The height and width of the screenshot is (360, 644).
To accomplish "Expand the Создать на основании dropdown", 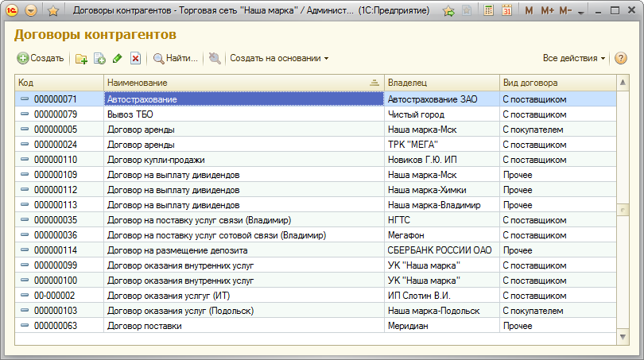I will [278, 58].
